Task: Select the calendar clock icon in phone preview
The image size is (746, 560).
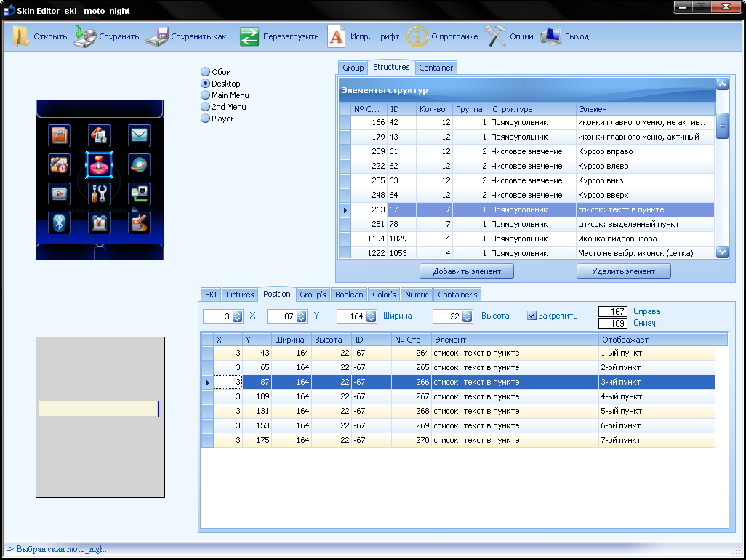Action: click(x=59, y=164)
